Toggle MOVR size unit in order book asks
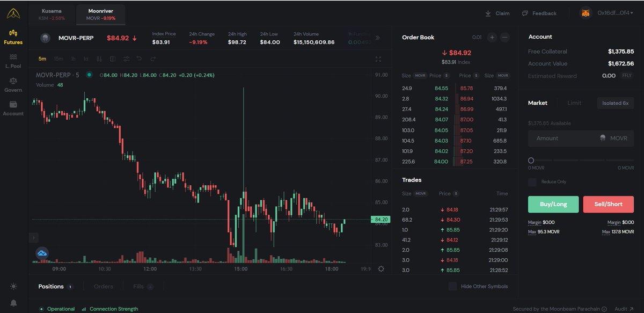The height and width of the screenshot is (313, 644). [x=503, y=76]
